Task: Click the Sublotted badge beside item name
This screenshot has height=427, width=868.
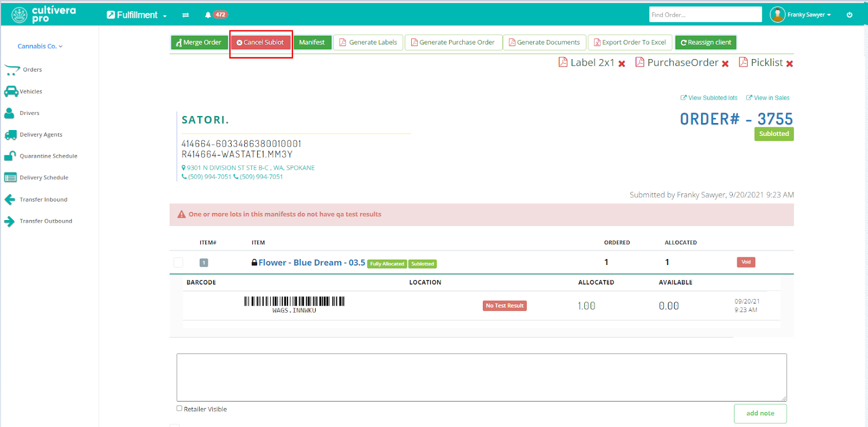Action: click(x=423, y=264)
